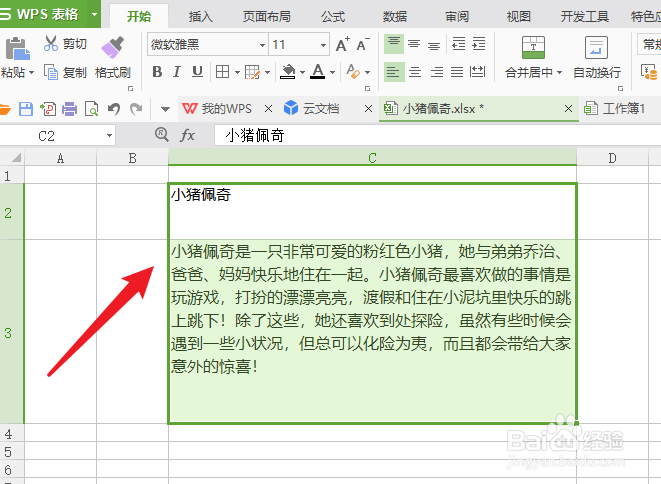Switch to the 开始 ribbon tab
This screenshot has height=484, width=661.
tap(139, 16)
